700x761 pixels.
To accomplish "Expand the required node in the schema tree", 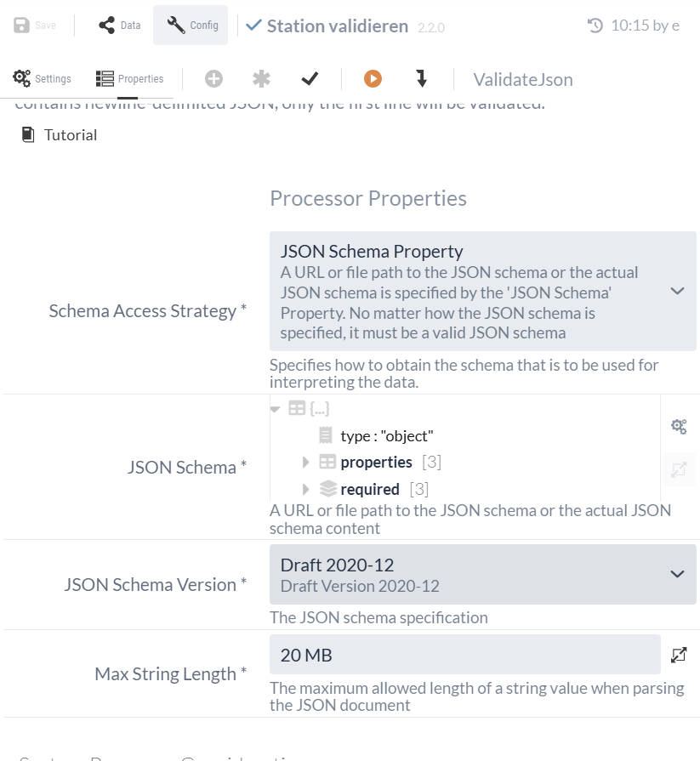I will (x=304, y=489).
